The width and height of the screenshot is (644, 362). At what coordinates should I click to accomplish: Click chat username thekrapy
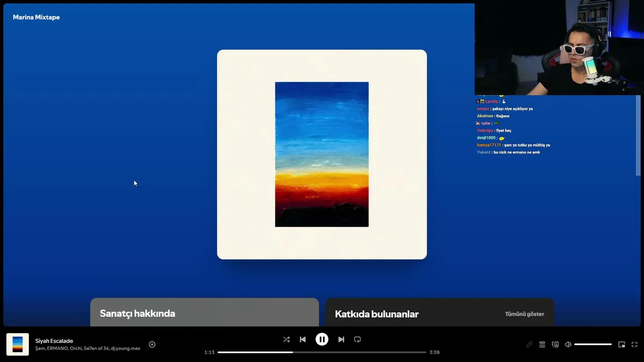485,130
